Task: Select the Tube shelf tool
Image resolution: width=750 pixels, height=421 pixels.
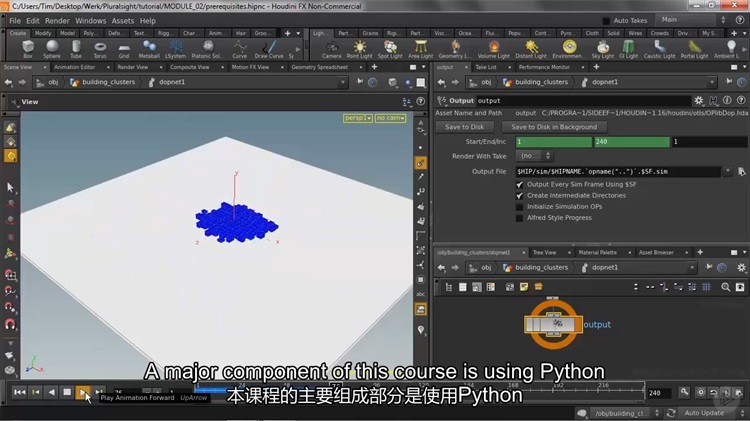Action: click(x=76, y=49)
